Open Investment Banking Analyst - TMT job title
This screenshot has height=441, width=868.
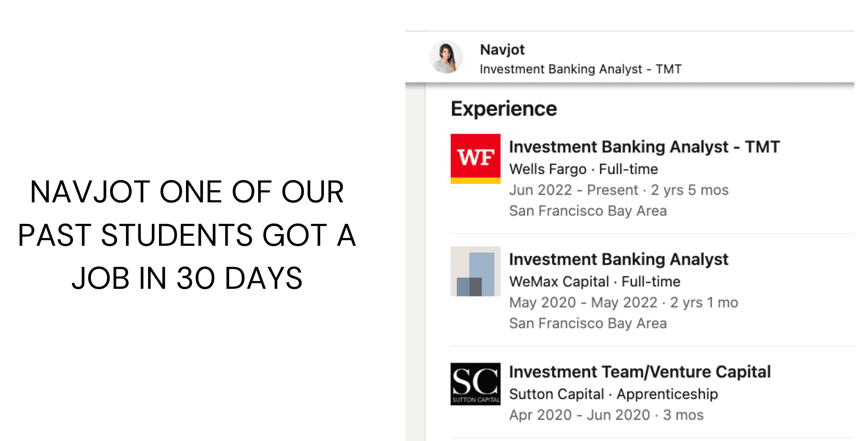(644, 147)
